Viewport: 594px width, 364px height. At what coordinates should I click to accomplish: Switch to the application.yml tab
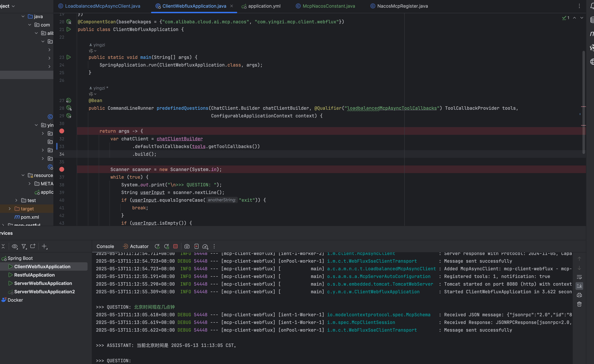click(x=264, y=6)
